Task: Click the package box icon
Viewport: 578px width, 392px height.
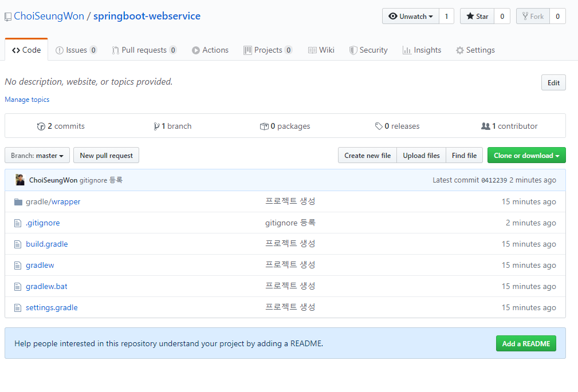Action: point(264,126)
